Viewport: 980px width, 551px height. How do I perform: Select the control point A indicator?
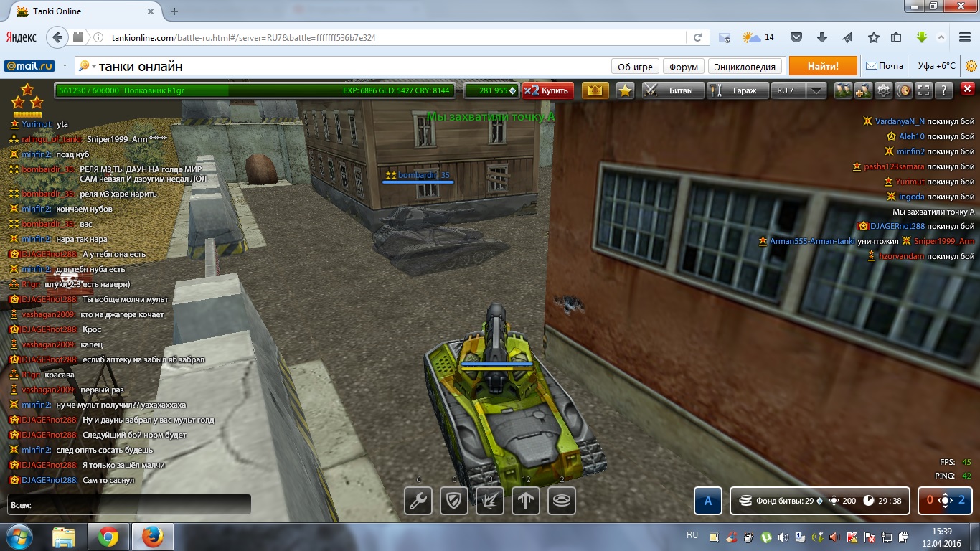click(707, 501)
